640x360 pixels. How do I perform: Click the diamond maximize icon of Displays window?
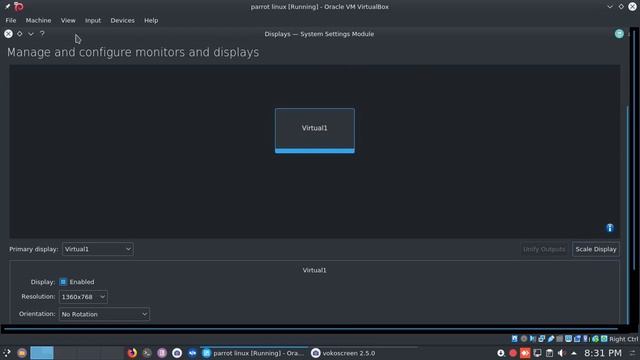pos(20,34)
